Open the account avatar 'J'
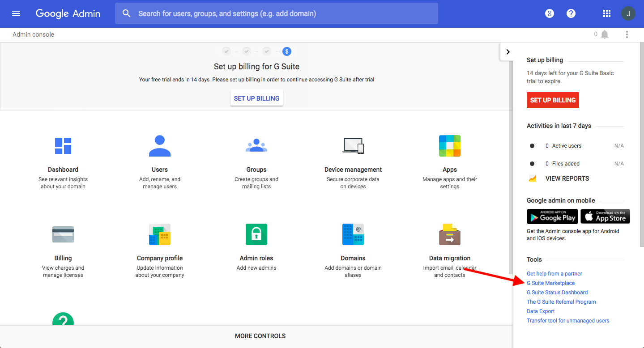This screenshot has height=348, width=644. [x=628, y=13]
